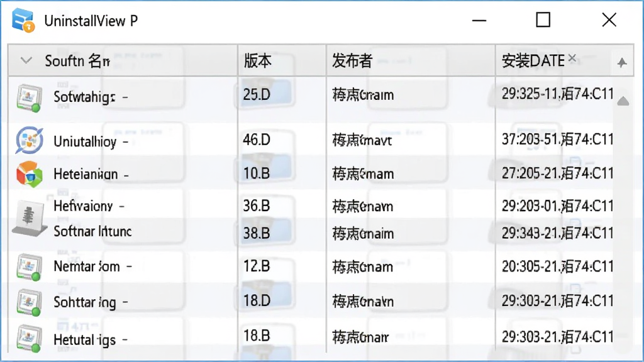The width and height of the screenshot is (644, 362).
Task: Select the Sofwtahigs entry name
Action: [x=84, y=97]
